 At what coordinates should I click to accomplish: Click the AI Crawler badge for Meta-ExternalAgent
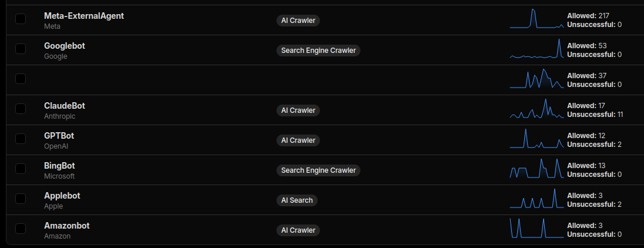[298, 21]
